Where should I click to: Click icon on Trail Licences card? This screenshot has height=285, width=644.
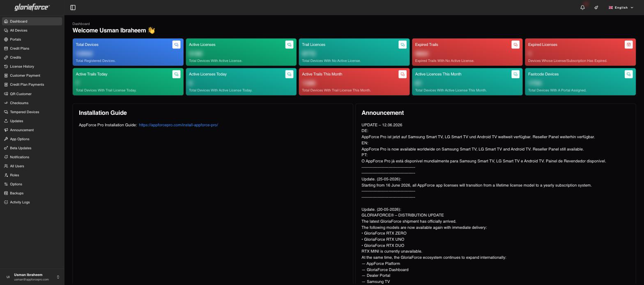tap(402, 45)
